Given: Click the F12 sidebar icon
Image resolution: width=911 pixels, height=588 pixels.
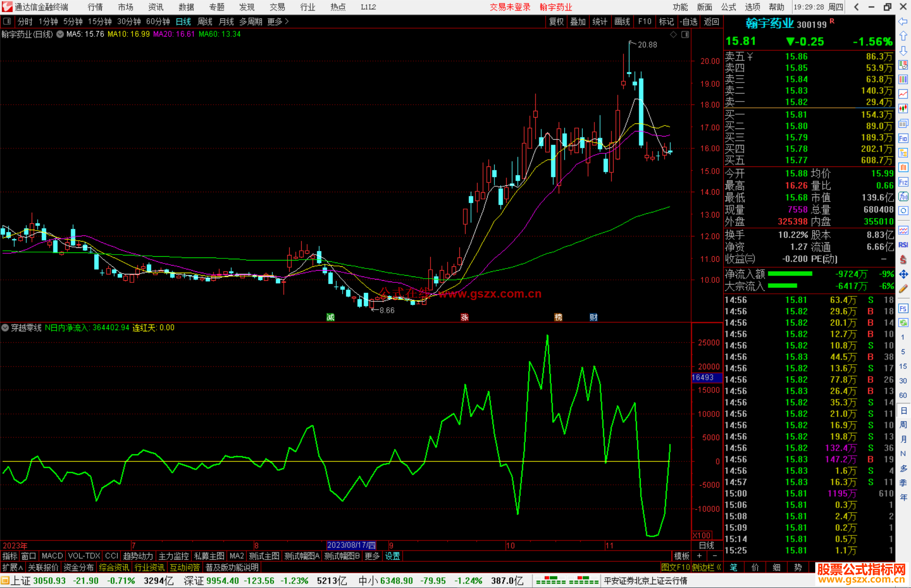Looking at the screenshot, I should (x=903, y=182).
